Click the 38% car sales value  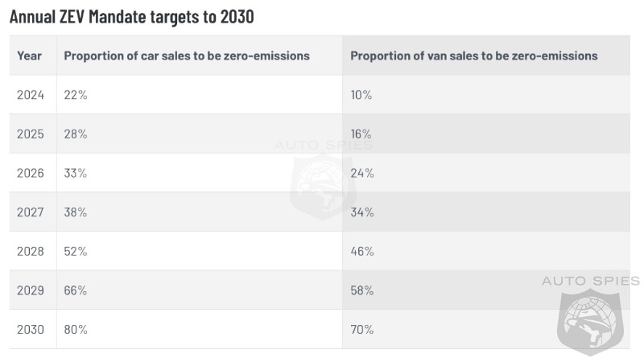point(76,212)
